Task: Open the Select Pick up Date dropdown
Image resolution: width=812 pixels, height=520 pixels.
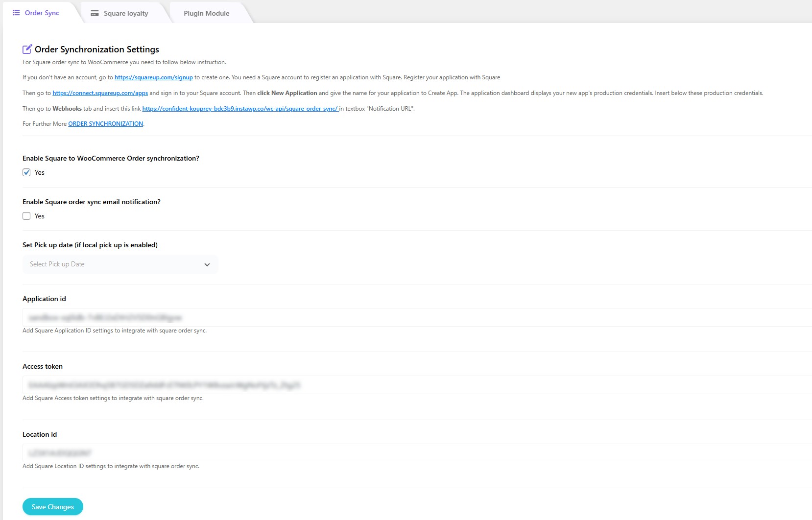Action: pyautogui.click(x=119, y=264)
